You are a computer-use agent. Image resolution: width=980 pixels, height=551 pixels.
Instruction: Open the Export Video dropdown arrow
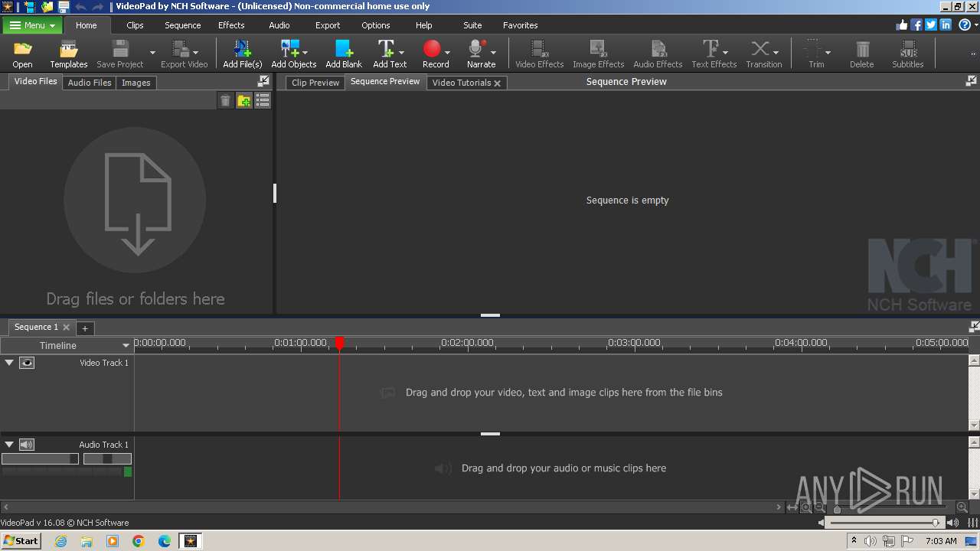click(x=196, y=53)
